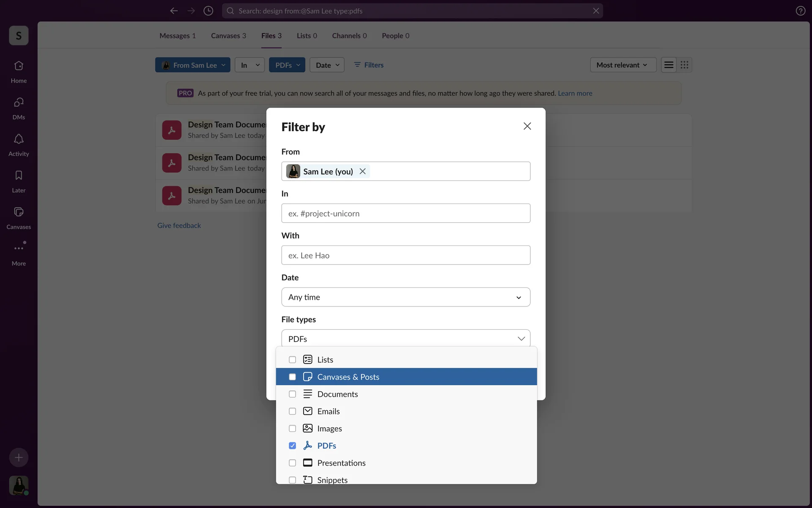This screenshot has width=812, height=508.
Task: Check the Canvases & Posts checkbox
Action: tap(292, 377)
